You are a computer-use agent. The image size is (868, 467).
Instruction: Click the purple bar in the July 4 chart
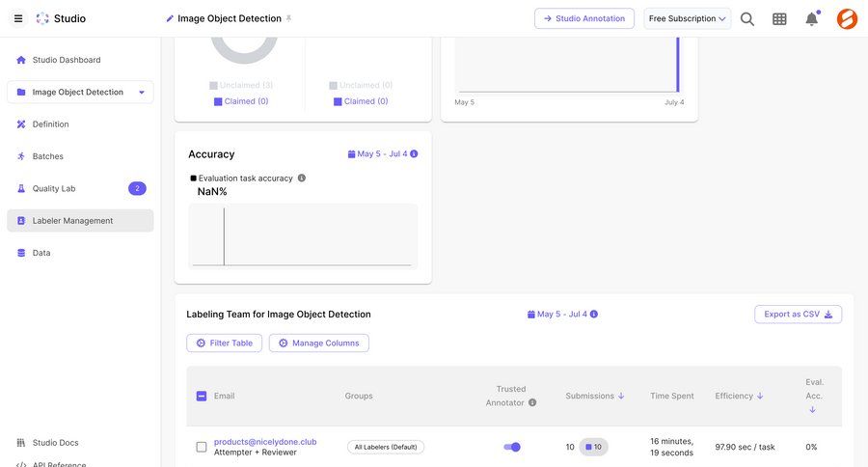tap(678, 65)
